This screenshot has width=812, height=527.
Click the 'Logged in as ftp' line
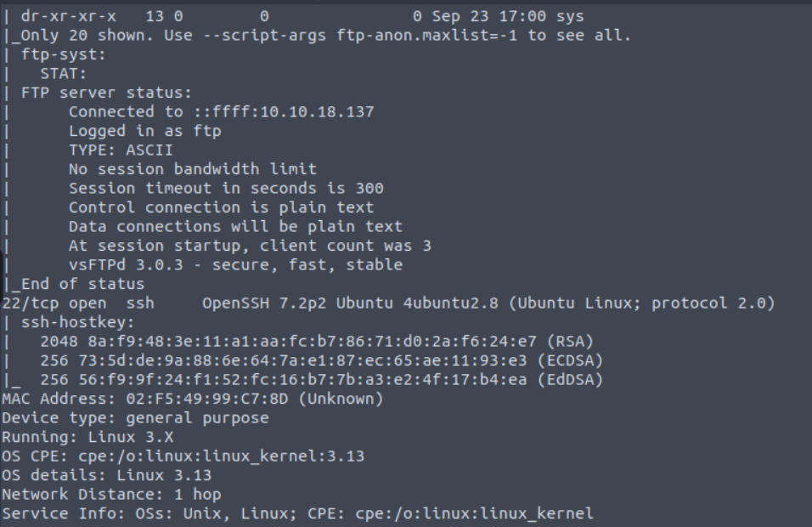click(x=144, y=131)
